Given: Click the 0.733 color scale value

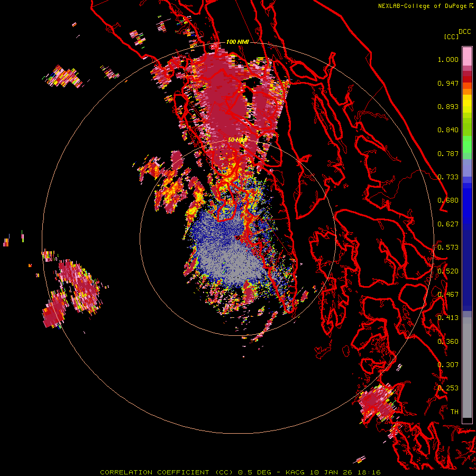Looking at the screenshot, I should coord(448,177).
